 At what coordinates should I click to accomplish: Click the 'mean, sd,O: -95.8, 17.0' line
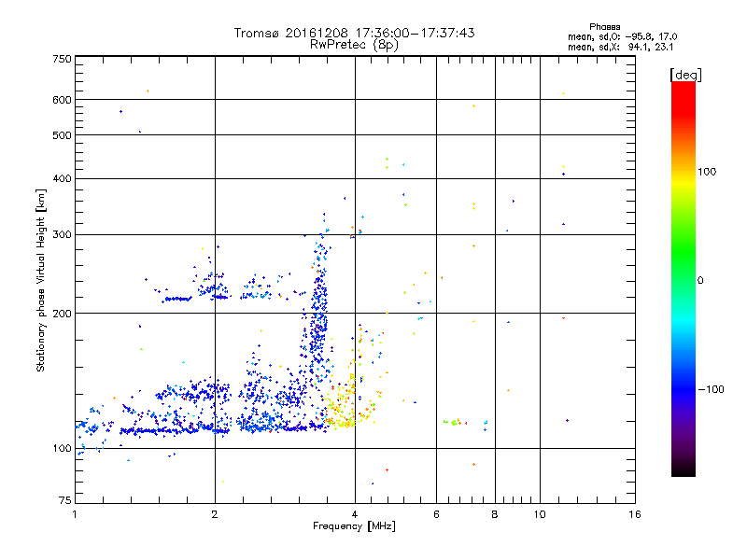[x=622, y=36]
